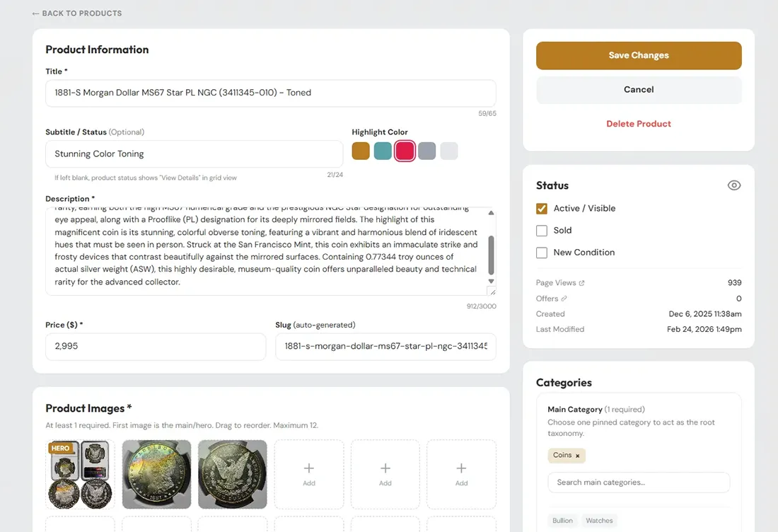Select the gold highlight color swatch

click(x=361, y=151)
